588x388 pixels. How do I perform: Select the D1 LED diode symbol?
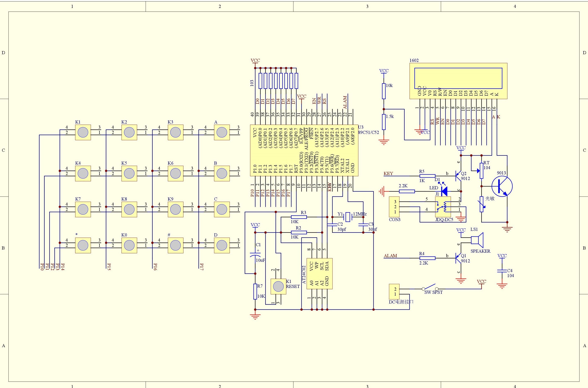pos(444,191)
